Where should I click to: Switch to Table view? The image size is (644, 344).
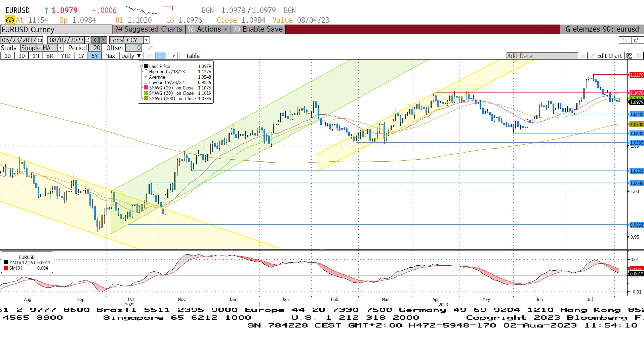tap(193, 56)
